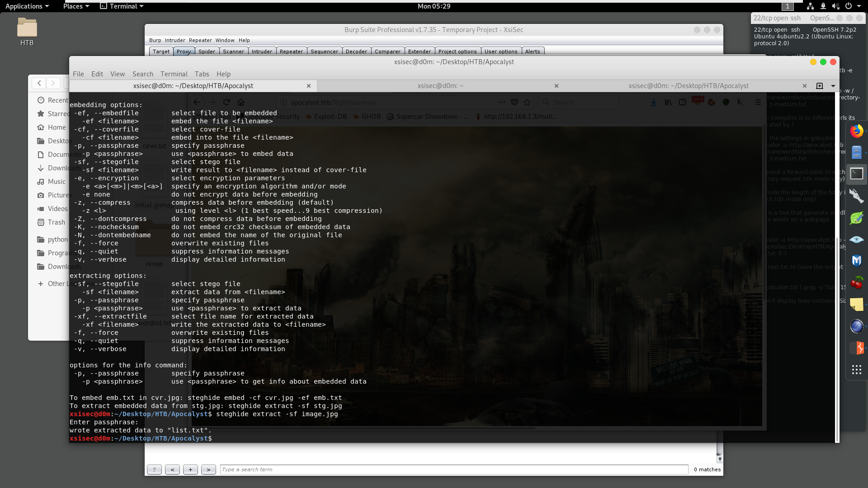Image resolution: width=868 pixels, height=488 pixels.
Task: Open the terminal View menu
Action: tap(118, 74)
